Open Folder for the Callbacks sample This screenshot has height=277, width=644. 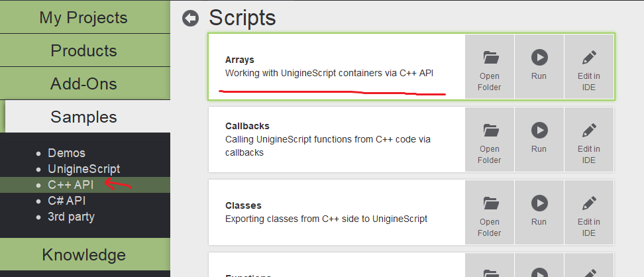pos(490,140)
